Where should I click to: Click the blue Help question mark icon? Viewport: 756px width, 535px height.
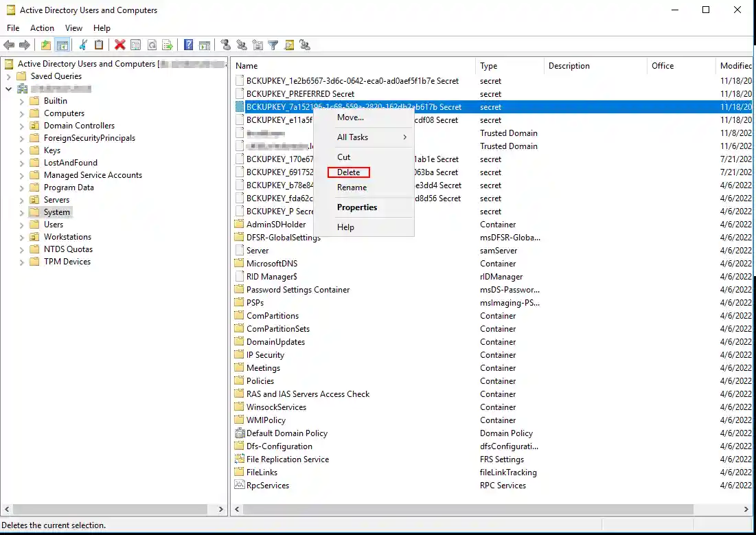[x=188, y=45]
